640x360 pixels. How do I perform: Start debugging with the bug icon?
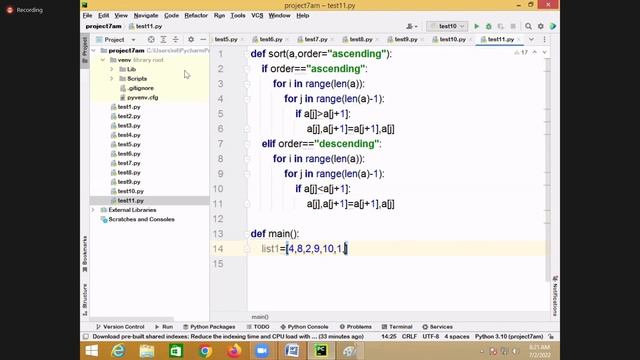coord(489,26)
